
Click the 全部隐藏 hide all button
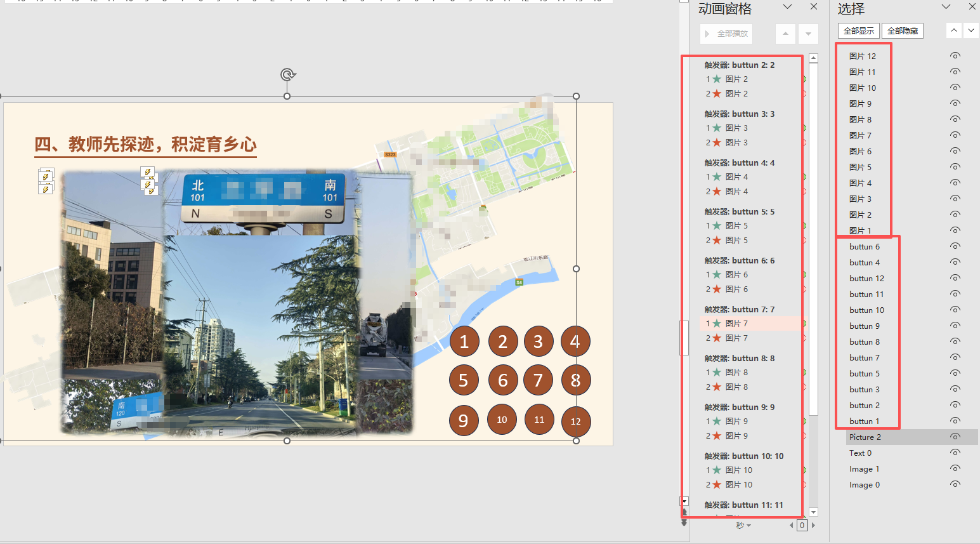[x=903, y=30]
